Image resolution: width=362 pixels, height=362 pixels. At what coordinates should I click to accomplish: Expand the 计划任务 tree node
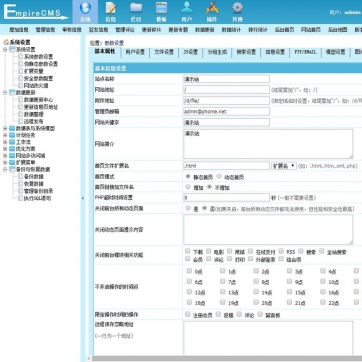[5, 135]
